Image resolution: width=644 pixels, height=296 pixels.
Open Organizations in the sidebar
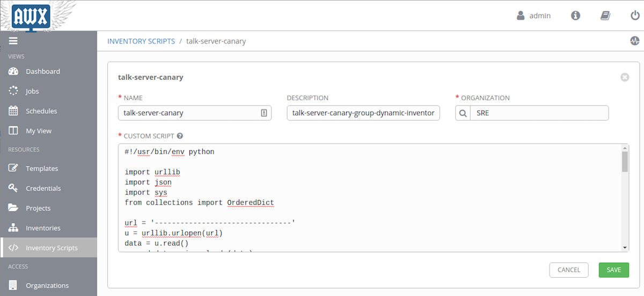tap(48, 285)
